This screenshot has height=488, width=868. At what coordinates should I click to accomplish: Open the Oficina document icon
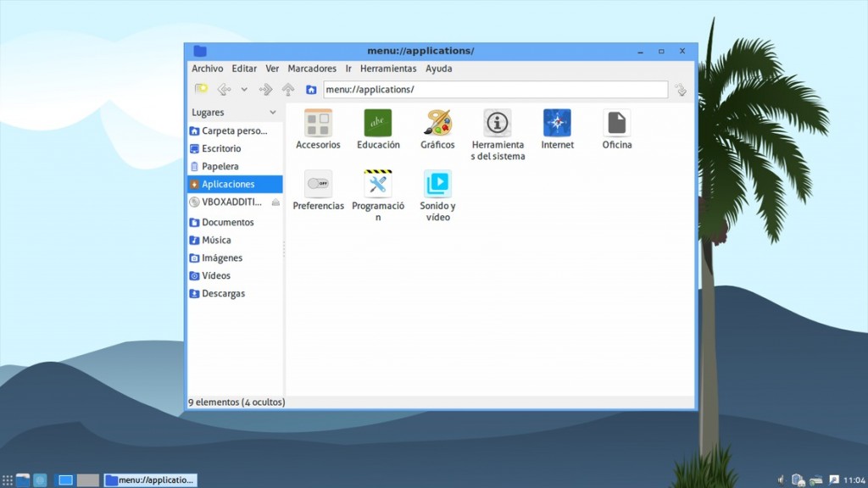click(616, 124)
